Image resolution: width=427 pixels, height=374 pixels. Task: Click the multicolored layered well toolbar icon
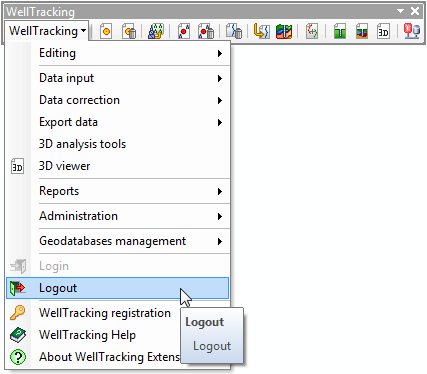click(x=362, y=31)
